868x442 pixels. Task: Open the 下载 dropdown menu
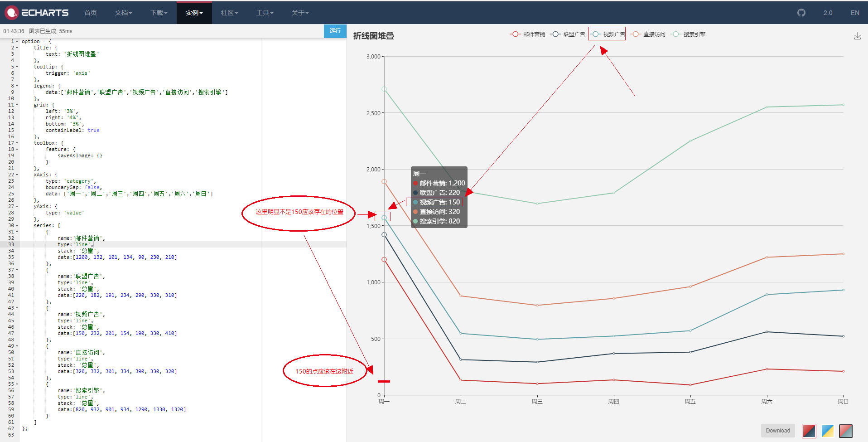pos(159,13)
